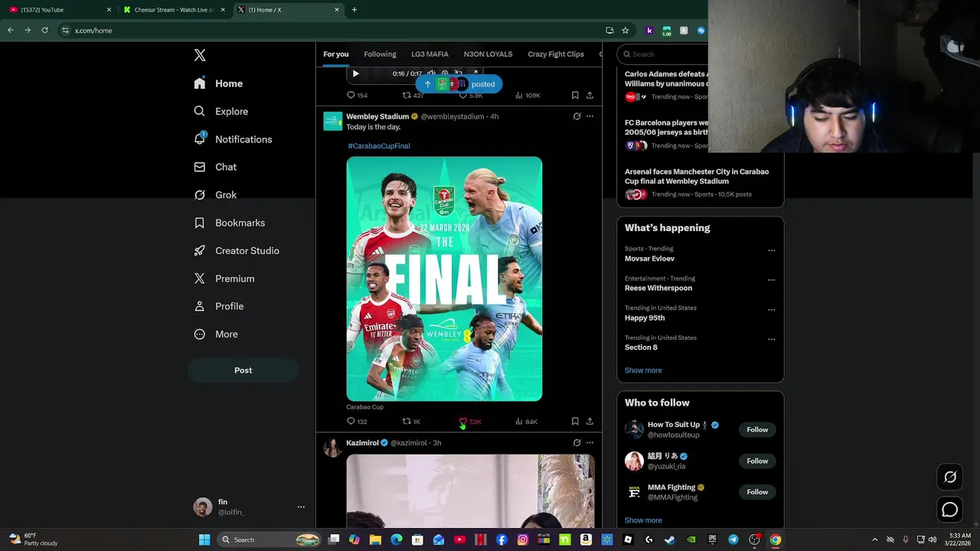View analytics of Wembley Stadium post (84K)
This screenshot has height=551, width=980.
(526, 422)
